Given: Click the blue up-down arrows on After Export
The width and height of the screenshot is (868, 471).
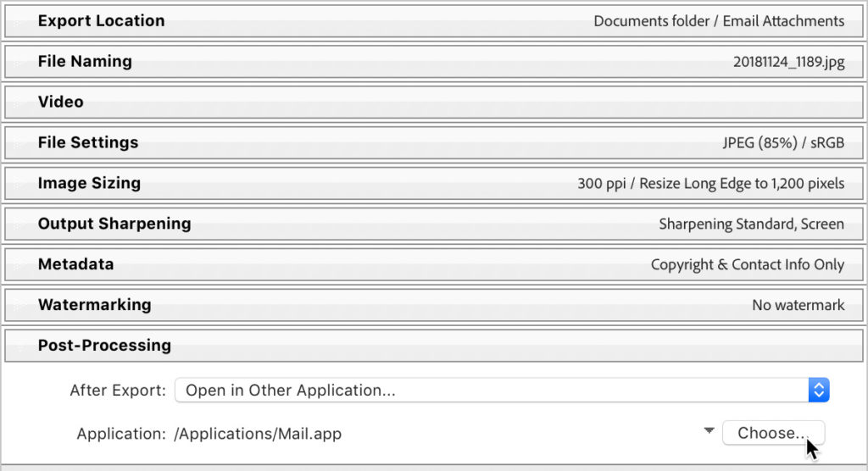Looking at the screenshot, I should (x=818, y=391).
